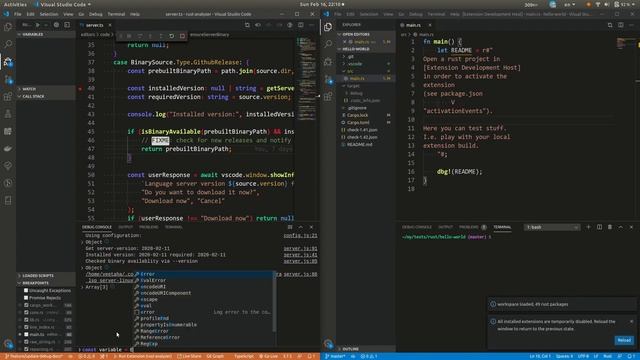Open the config.ts:21 source link
This screenshot has height=360, width=640.
coord(300,236)
